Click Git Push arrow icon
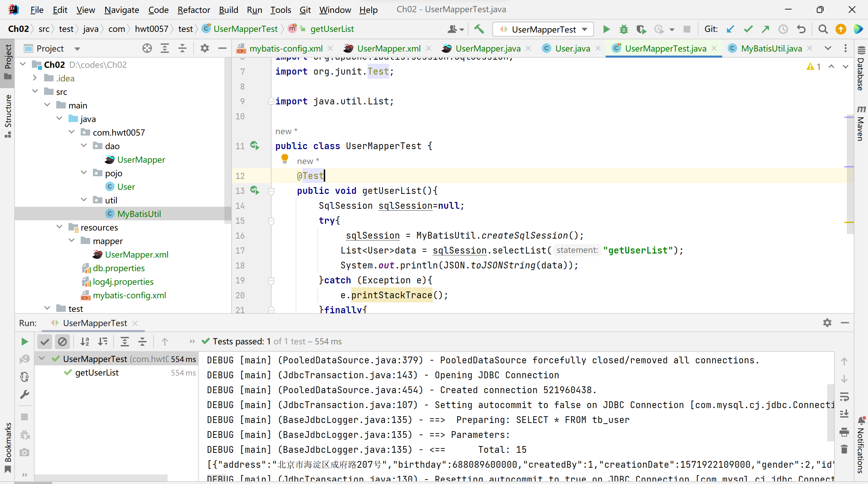 [765, 29]
